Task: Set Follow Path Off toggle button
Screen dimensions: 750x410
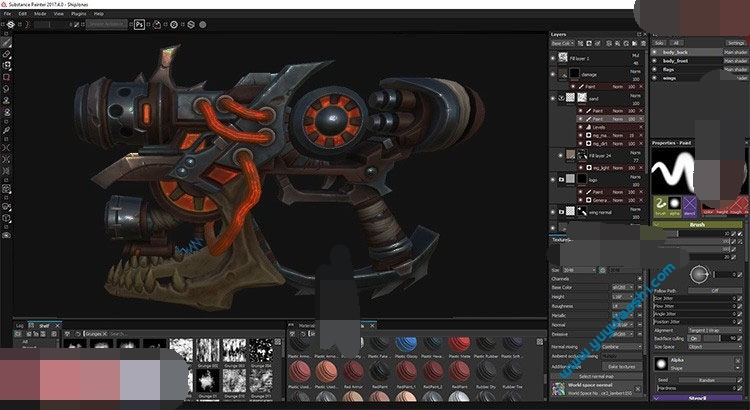Action: pyautogui.click(x=715, y=290)
